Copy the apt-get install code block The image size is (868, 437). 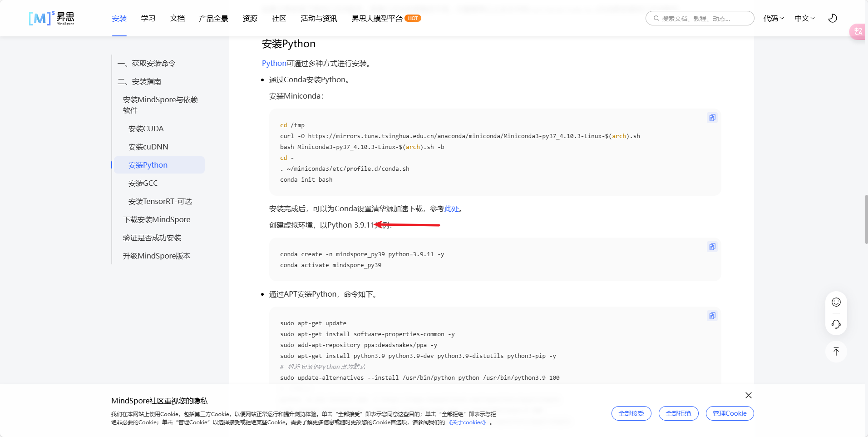pyautogui.click(x=712, y=316)
